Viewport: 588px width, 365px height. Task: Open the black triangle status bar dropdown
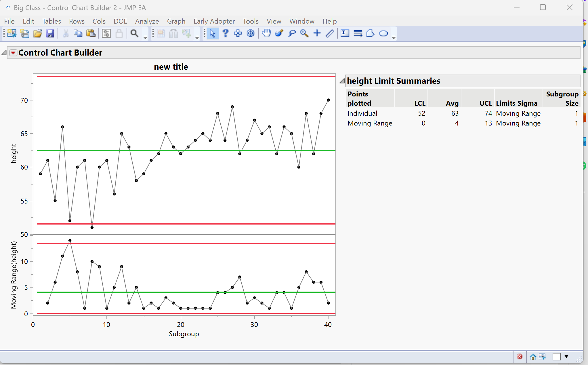pyautogui.click(x=566, y=356)
